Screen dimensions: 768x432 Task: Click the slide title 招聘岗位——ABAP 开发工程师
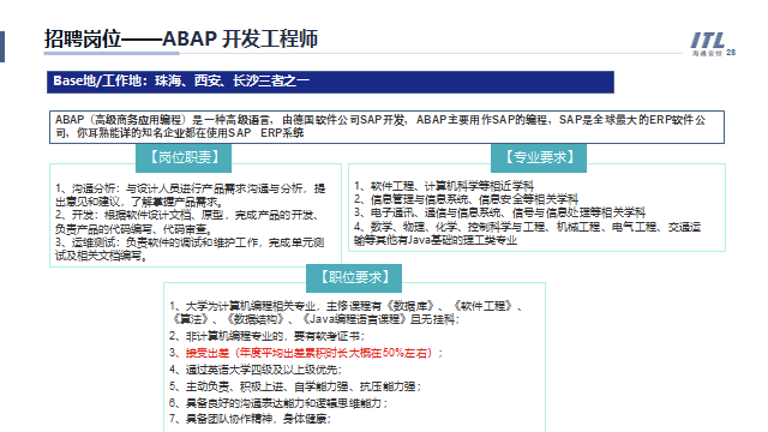[x=181, y=38]
